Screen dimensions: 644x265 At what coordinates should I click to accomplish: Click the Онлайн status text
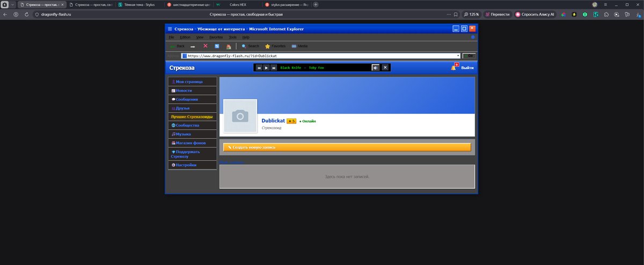[x=308, y=121]
